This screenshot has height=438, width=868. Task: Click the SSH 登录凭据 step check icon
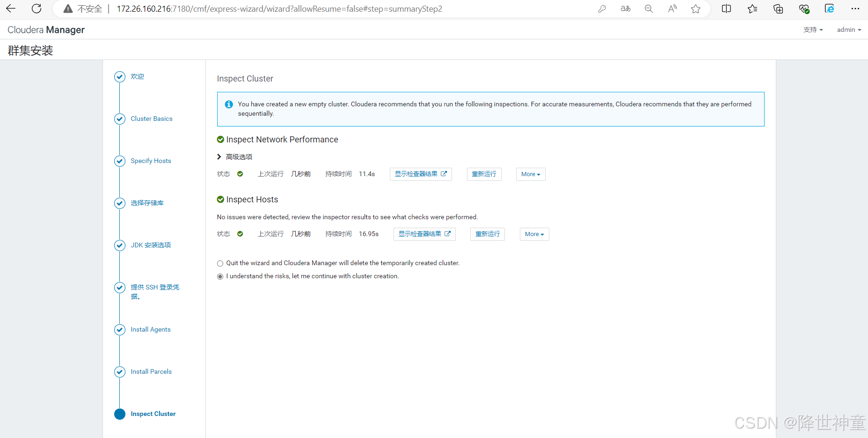tap(120, 288)
